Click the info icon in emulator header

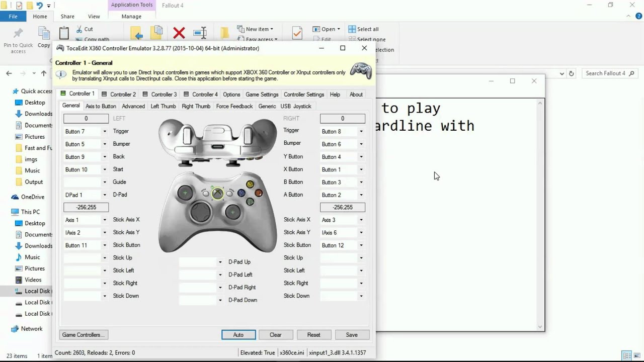pyautogui.click(x=61, y=75)
